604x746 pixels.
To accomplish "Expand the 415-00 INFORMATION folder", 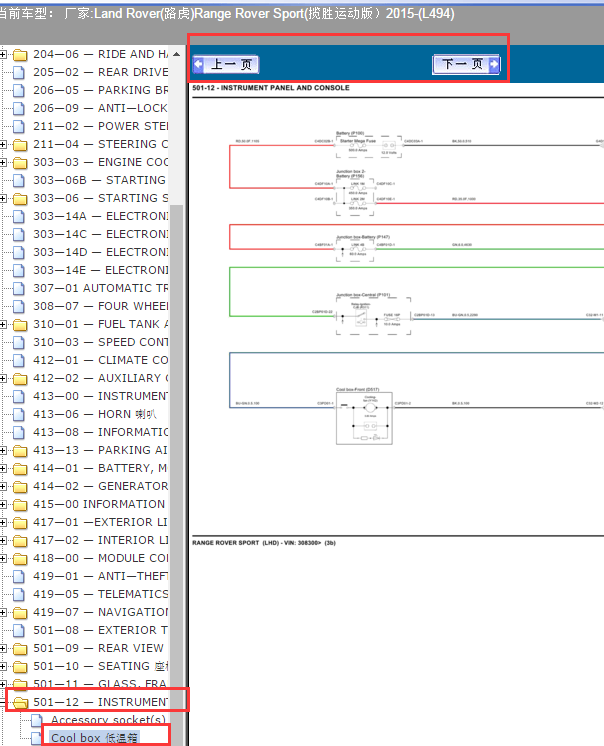I will click(3, 504).
